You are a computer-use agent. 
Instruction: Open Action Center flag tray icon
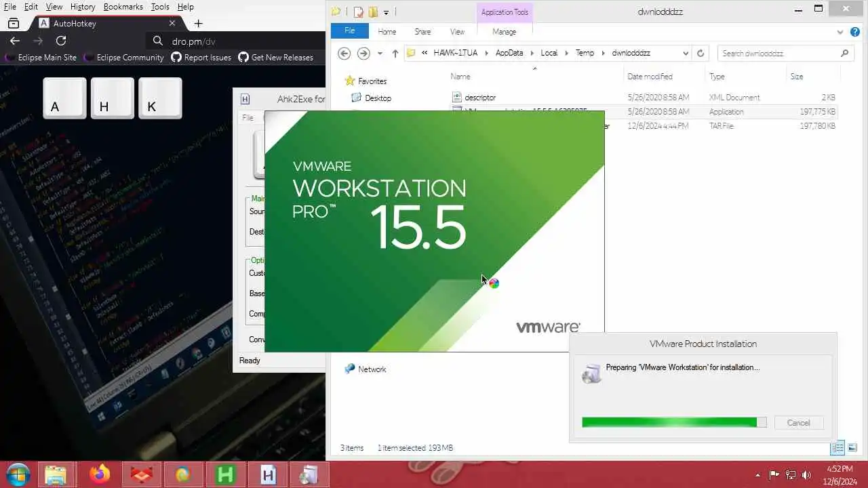coord(774,474)
